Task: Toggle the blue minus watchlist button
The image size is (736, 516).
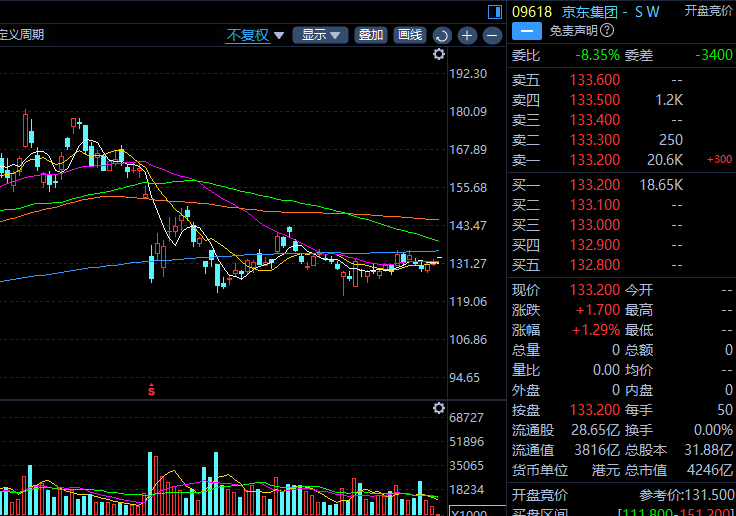Action: [x=526, y=31]
